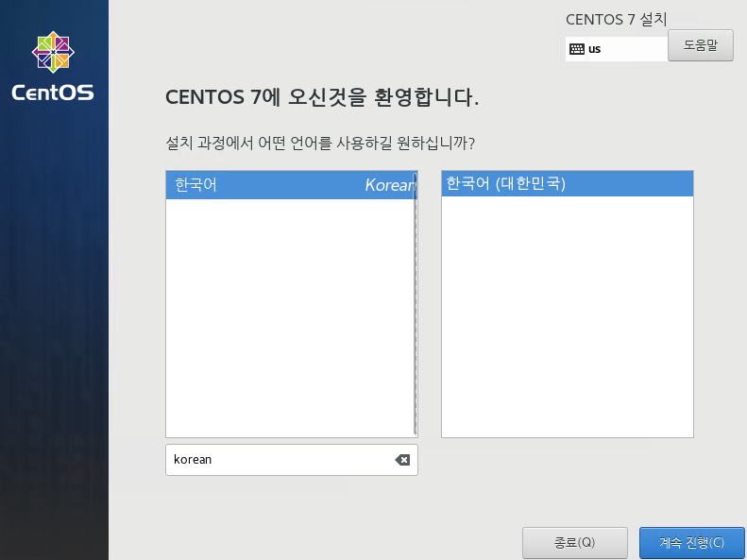Click the 계속 진행(C) continue button
747x560 pixels.
click(x=691, y=542)
